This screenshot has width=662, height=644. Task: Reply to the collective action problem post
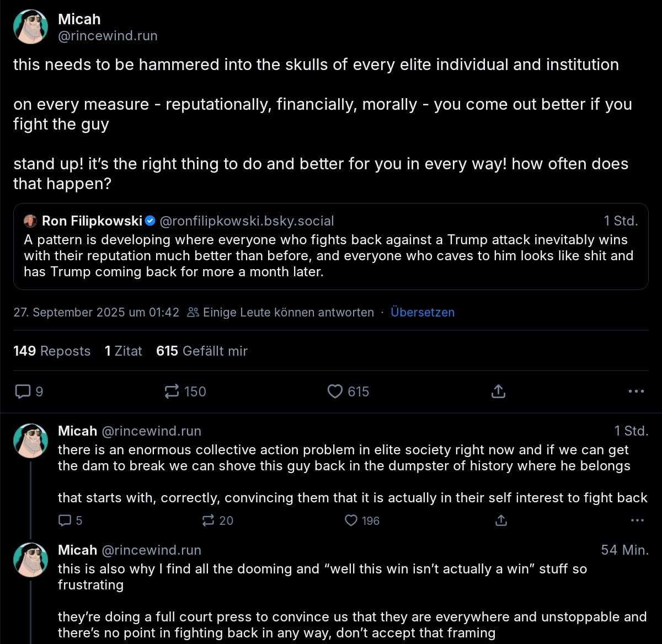(71, 520)
